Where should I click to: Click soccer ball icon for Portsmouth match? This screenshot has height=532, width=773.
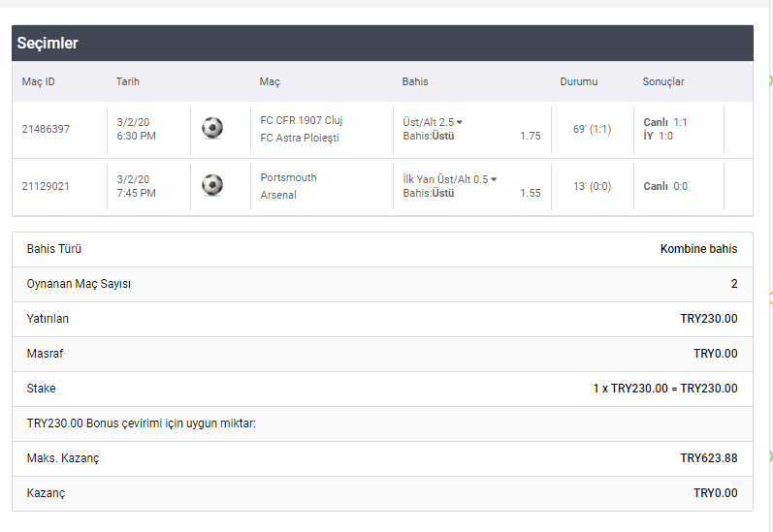pos(212,185)
